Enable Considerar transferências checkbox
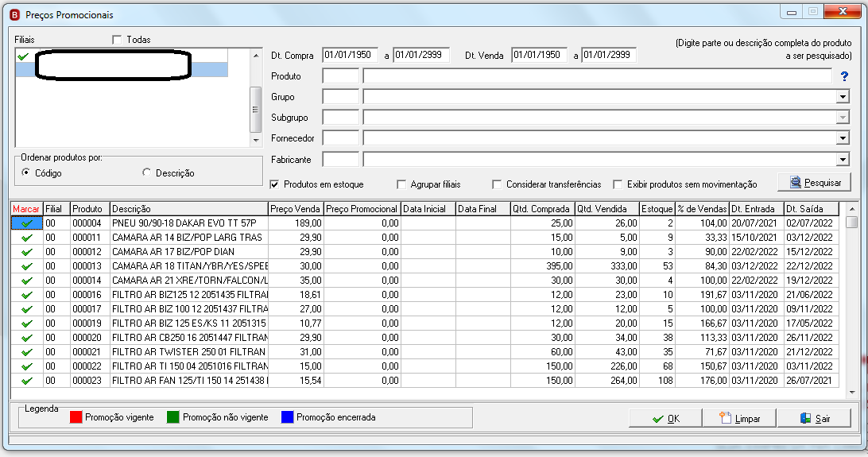The image size is (868, 457). coord(497,184)
